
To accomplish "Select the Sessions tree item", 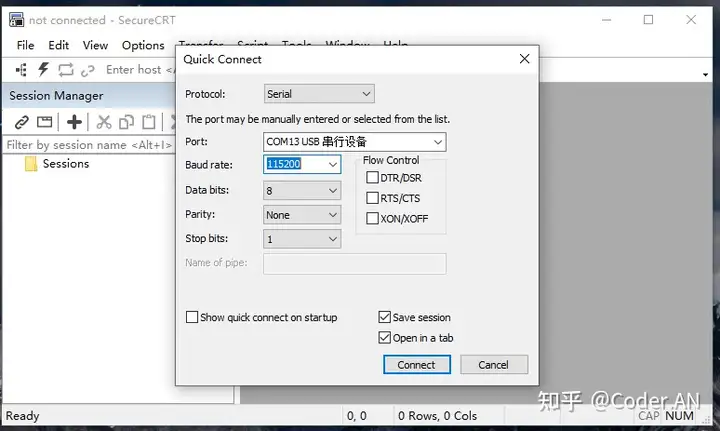I will pos(66,164).
